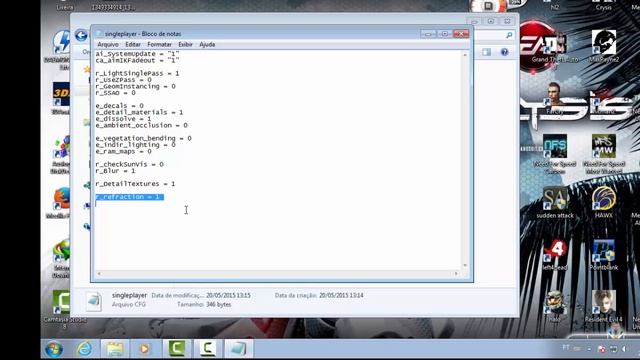This screenshot has width=640, height=360.
Task: Click the Explorer search magnifier icon
Action: click(x=509, y=36)
